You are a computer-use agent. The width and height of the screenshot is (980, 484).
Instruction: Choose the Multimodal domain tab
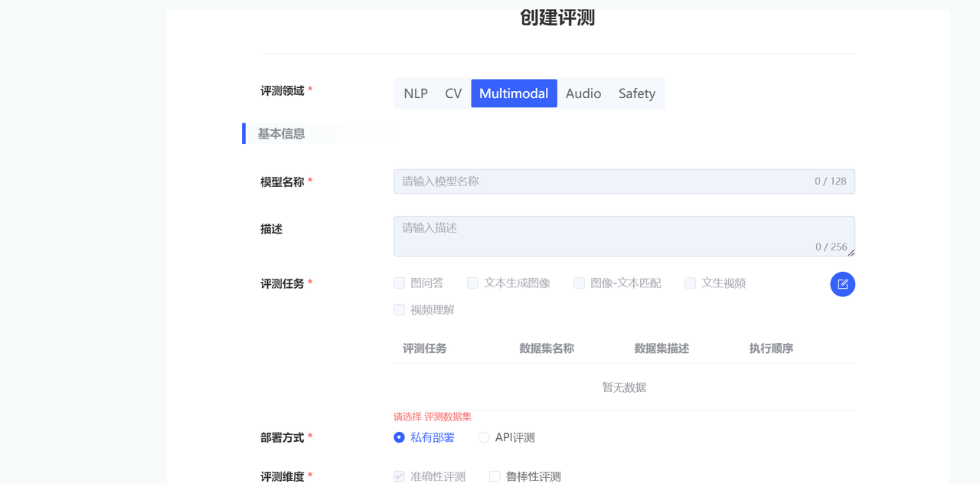(514, 93)
